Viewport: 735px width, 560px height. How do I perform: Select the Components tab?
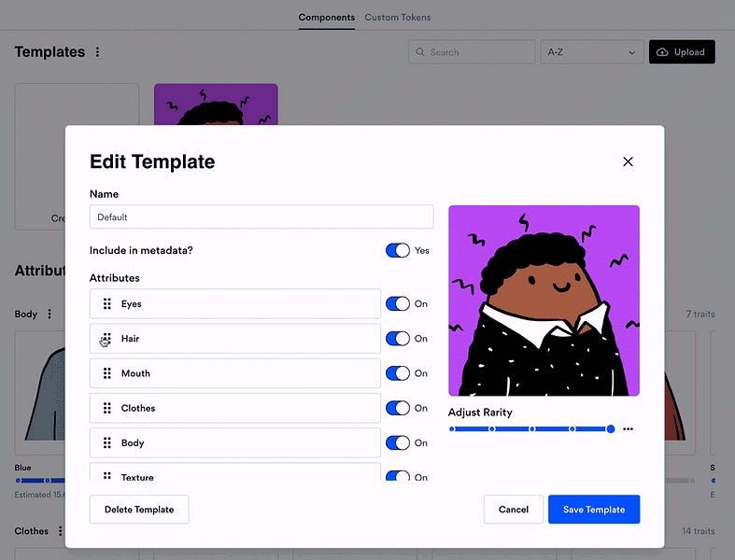click(x=326, y=17)
